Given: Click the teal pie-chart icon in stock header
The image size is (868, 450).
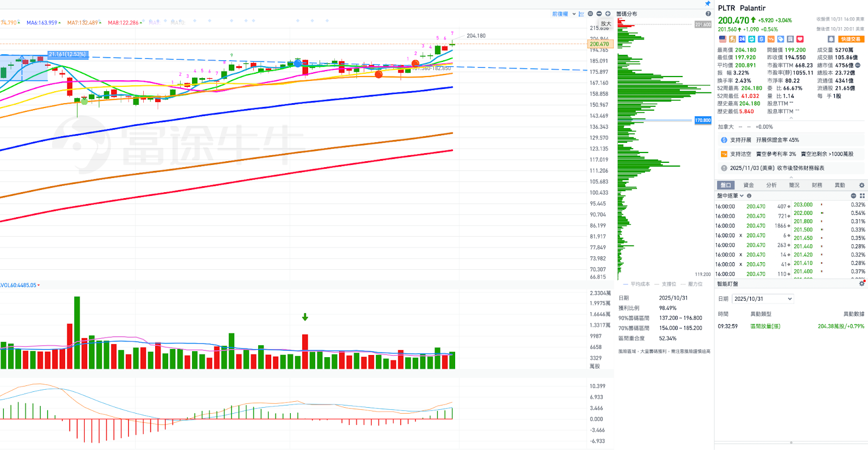Looking at the screenshot, I should coord(751,39).
